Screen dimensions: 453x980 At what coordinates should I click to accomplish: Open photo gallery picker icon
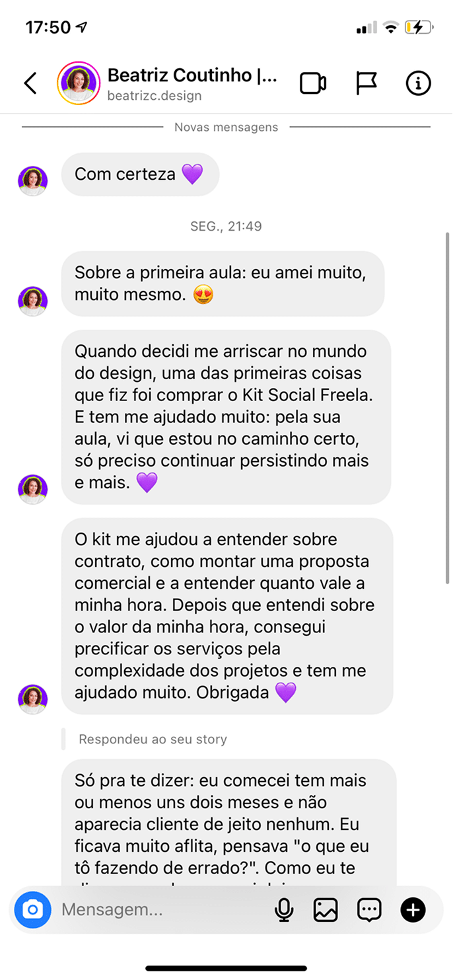[x=326, y=910]
